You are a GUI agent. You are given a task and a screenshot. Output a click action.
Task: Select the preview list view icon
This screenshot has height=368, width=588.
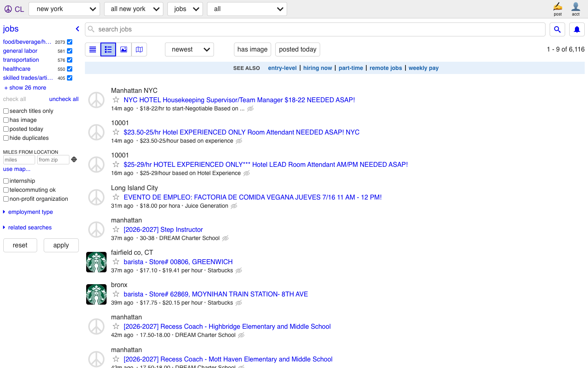point(108,49)
